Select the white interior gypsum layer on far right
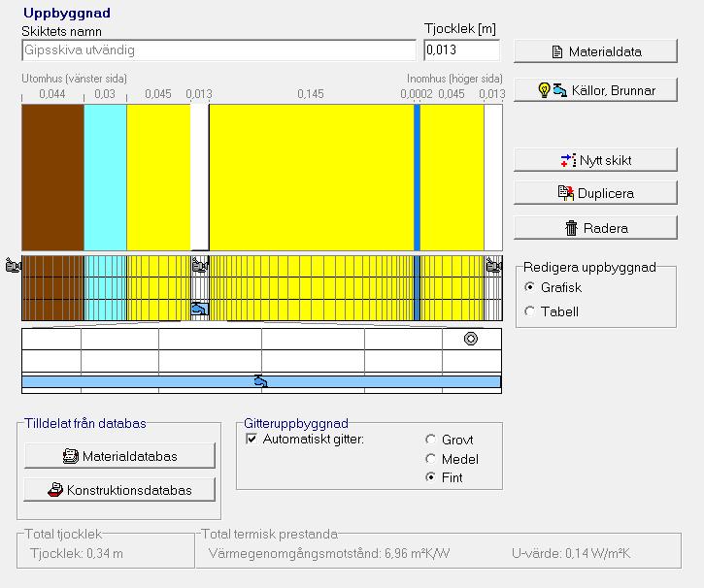 coord(493,178)
